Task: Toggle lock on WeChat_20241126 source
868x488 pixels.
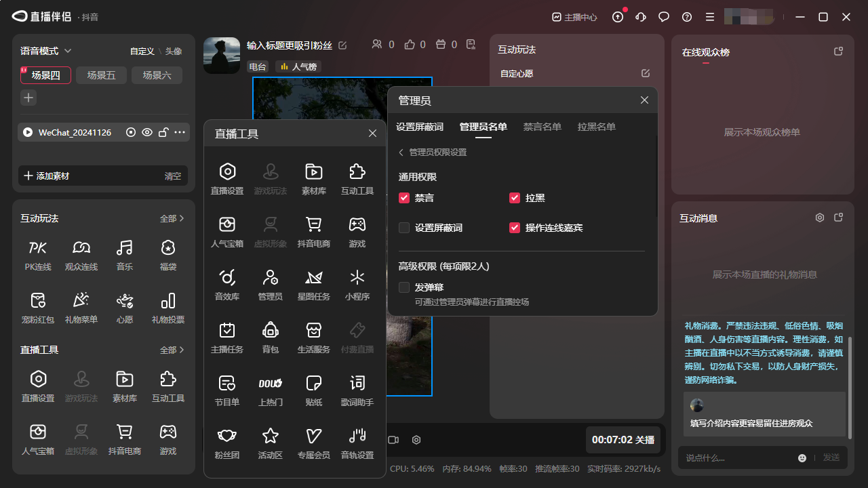Action: tap(163, 132)
